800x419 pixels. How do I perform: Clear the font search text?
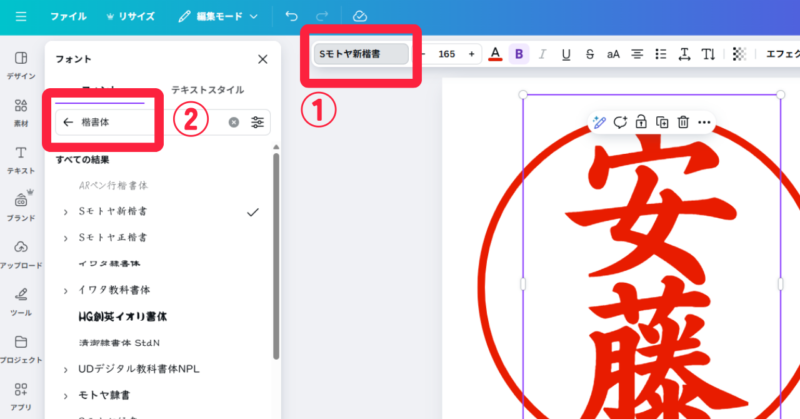[234, 122]
